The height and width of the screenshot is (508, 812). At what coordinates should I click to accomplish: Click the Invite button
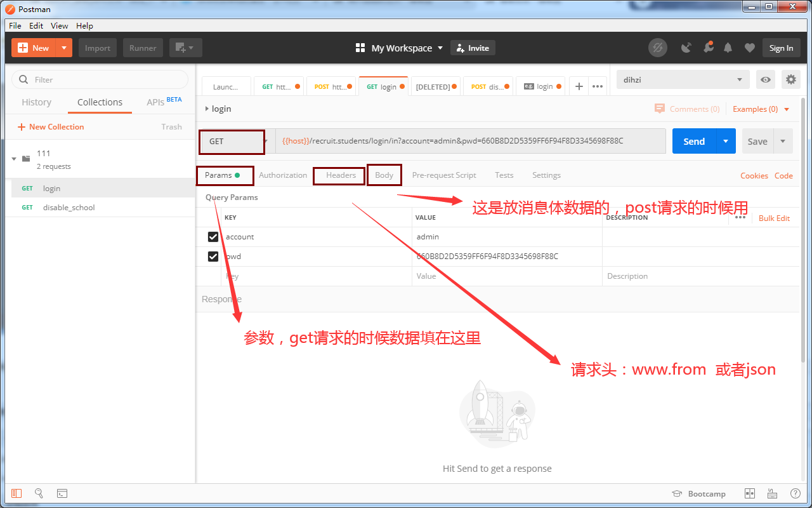pos(473,48)
